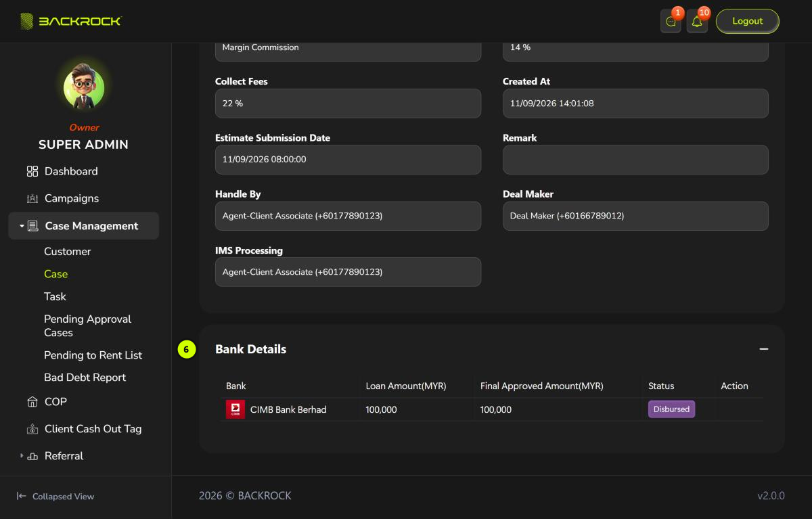Click the Client Cash Out Tag icon
Screen dimensions: 812x519
[x=32, y=429]
